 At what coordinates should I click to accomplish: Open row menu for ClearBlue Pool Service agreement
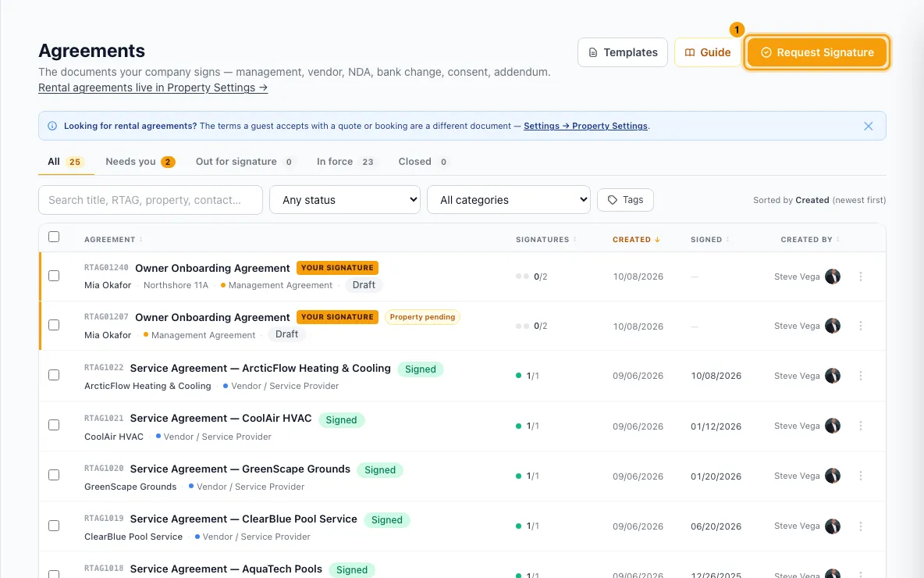pyautogui.click(x=860, y=526)
